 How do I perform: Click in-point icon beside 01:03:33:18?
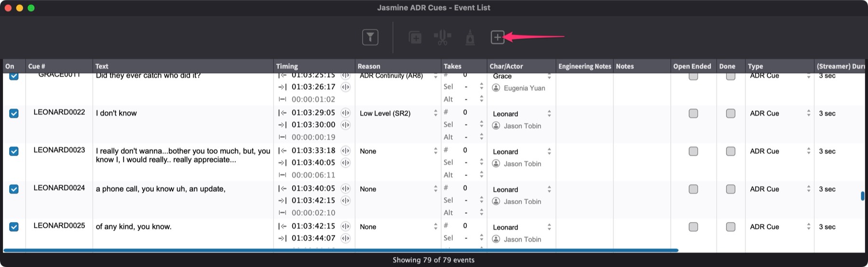[283, 151]
